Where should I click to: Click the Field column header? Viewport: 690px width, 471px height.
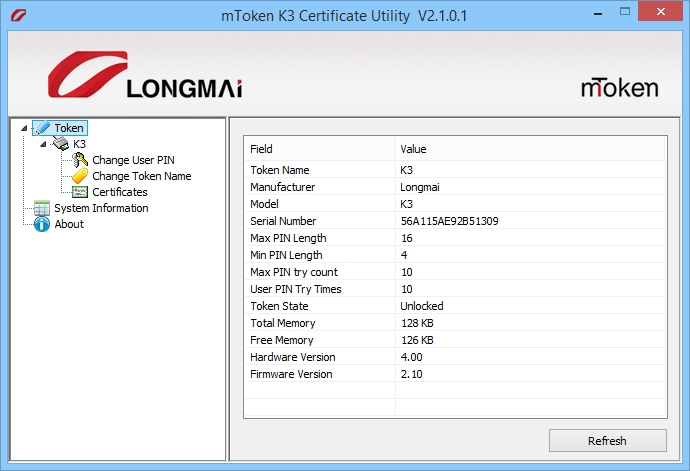point(319,149)
